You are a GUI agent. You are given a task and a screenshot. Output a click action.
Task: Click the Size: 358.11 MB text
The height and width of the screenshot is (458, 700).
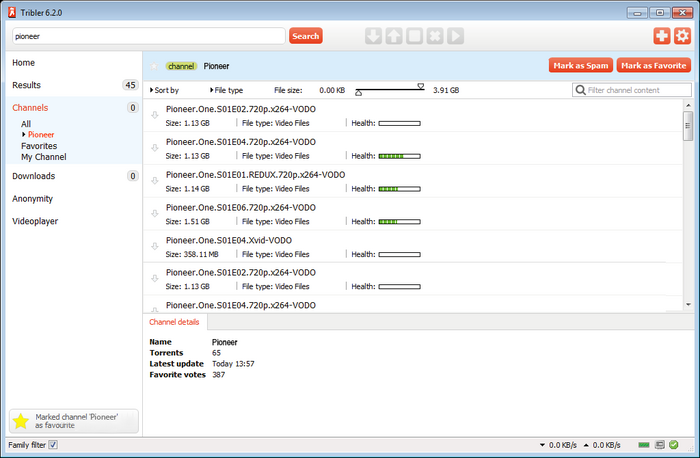click(192, 254)
